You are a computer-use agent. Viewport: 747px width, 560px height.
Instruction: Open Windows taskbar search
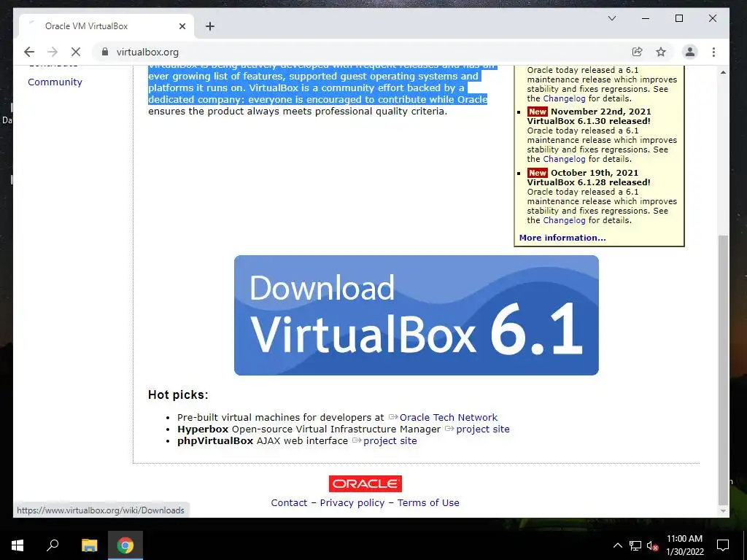pyautogui.click(x=53, y=545)
